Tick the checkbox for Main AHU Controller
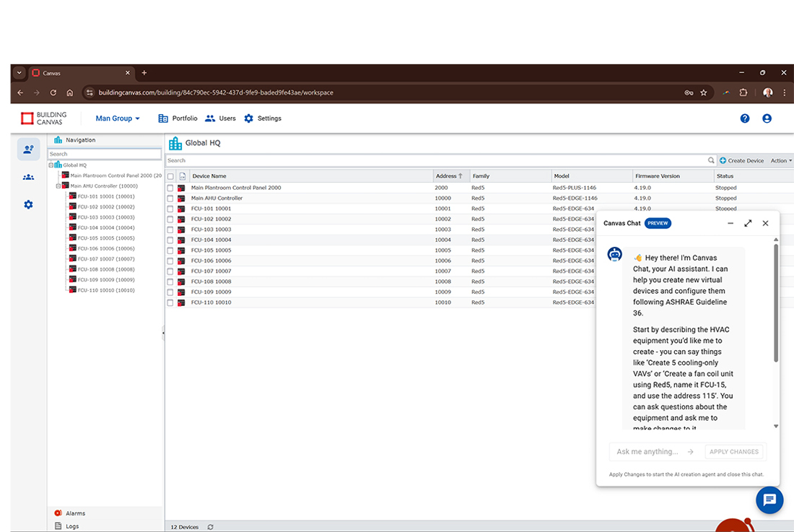This screenshot has width=794, height=532. coord(170,199)
